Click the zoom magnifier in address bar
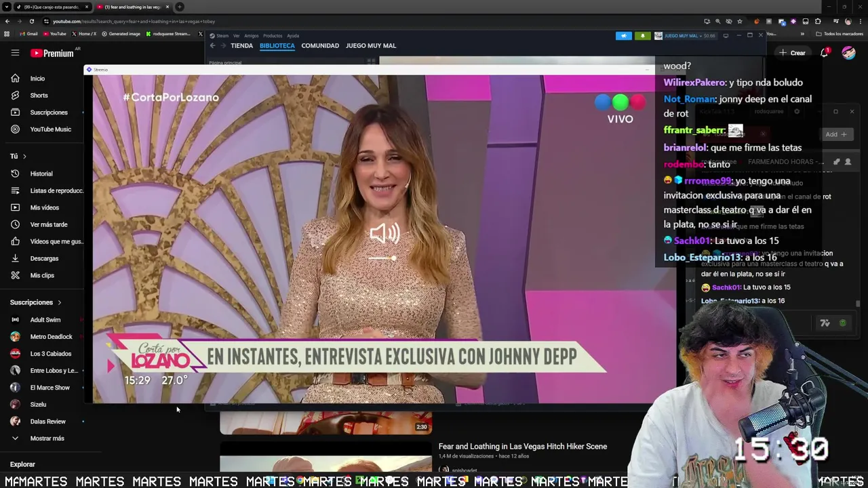This screenshot has width=868, height=488. (717, 21)
